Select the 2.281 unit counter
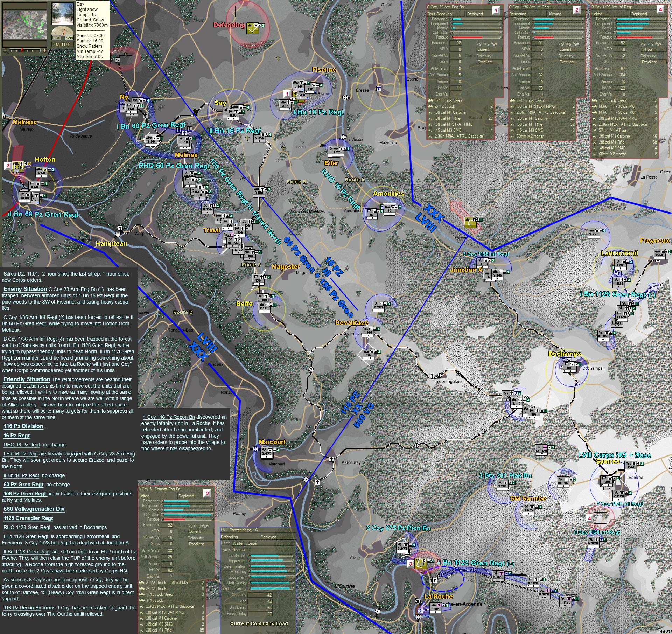The height and width of the screenshot is (634, 672). [378, 307]
